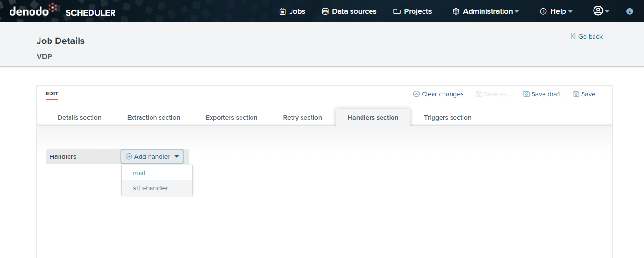Choose sftp-handler option
The image size is (644, 258).
tap(157, 188)
